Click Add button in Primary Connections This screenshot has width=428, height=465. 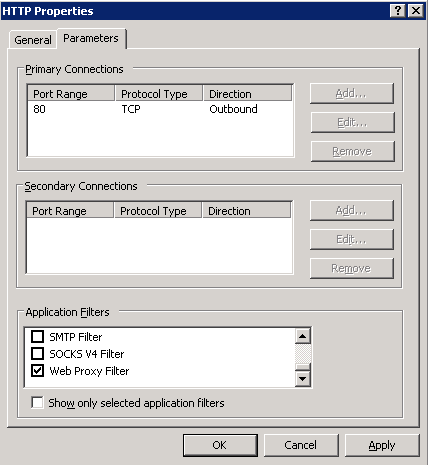click(352, 93)
